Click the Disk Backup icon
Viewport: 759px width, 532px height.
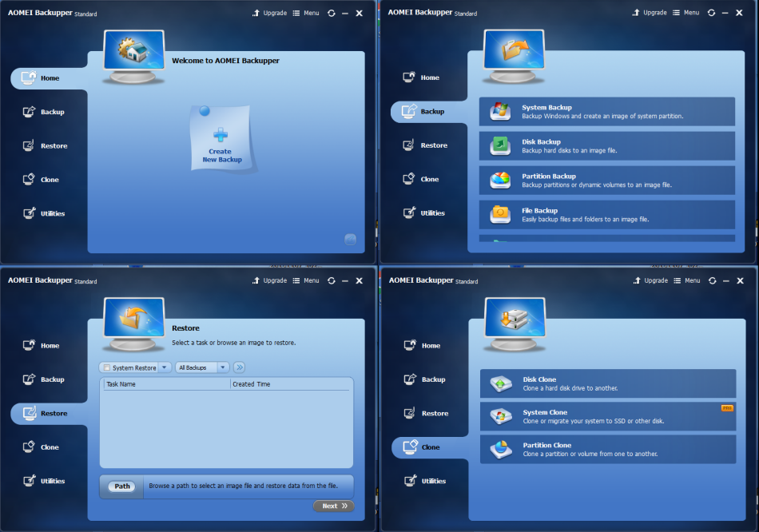[x=500, y=145]
